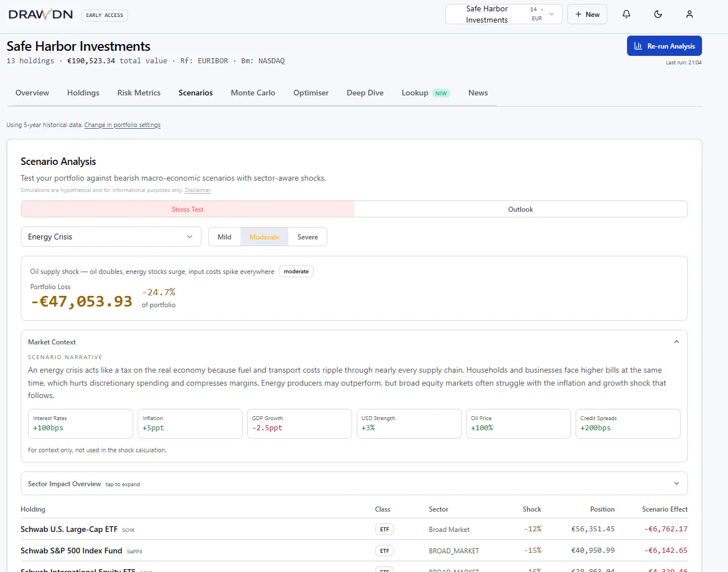Screen dimensions: 728x572
Task: Click the DRAWDN logo
Action: [41, 15]
